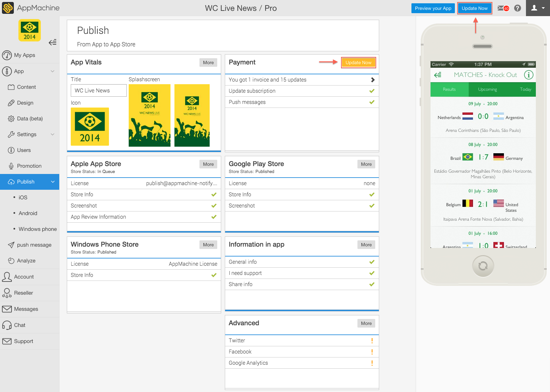The height and width of the screenshot is (392, 550).
Task: Select Android under Publish
Action: coord(28,213)
